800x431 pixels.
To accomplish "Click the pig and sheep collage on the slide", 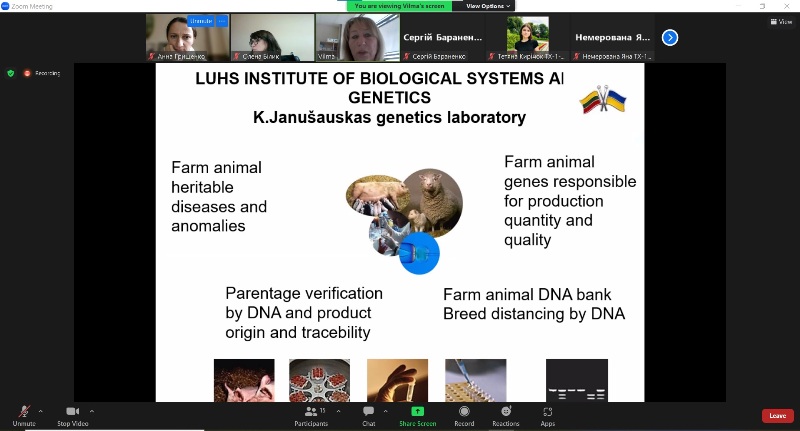I will coord(404,220).
